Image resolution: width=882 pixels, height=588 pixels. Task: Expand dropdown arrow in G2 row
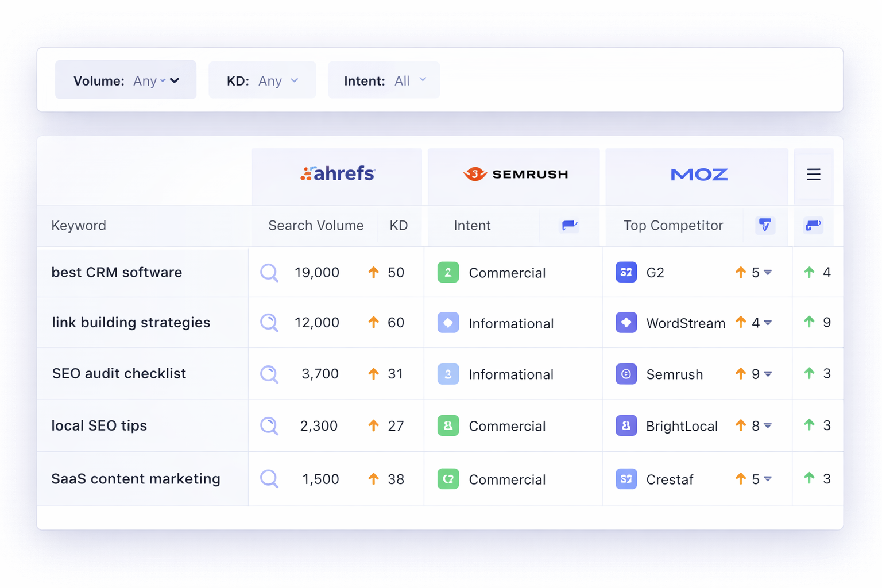[768, 273]
